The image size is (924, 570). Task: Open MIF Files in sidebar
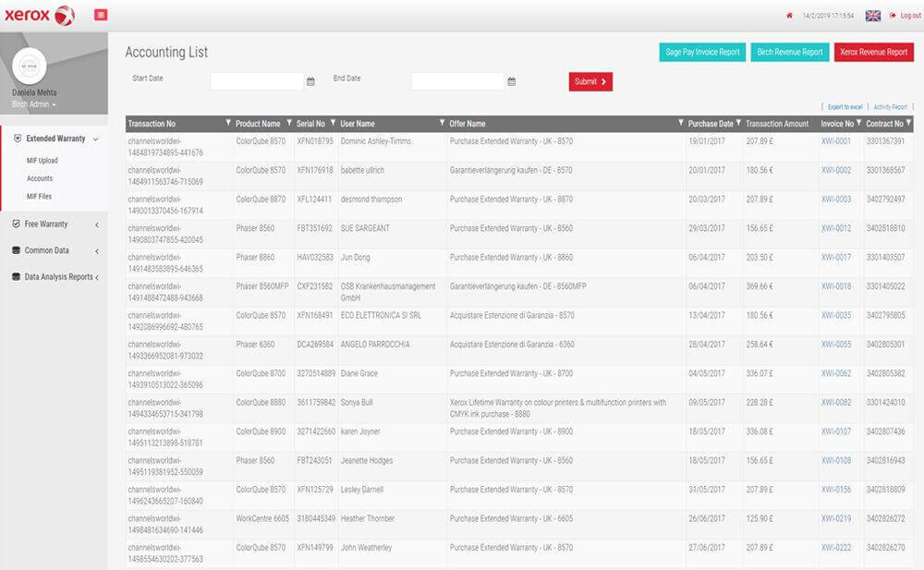click(39, 196)
